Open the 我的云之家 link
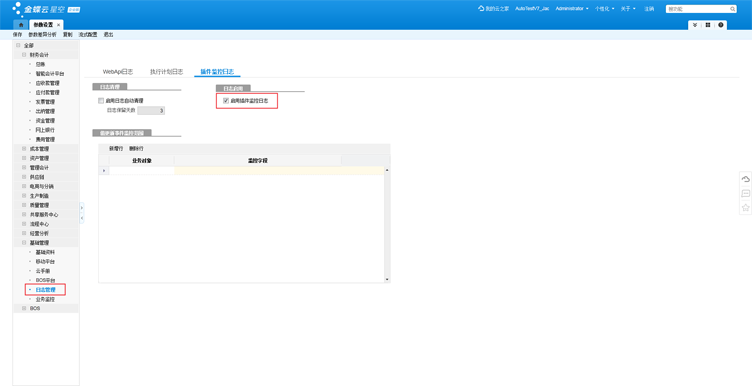 tap(497, 9)
